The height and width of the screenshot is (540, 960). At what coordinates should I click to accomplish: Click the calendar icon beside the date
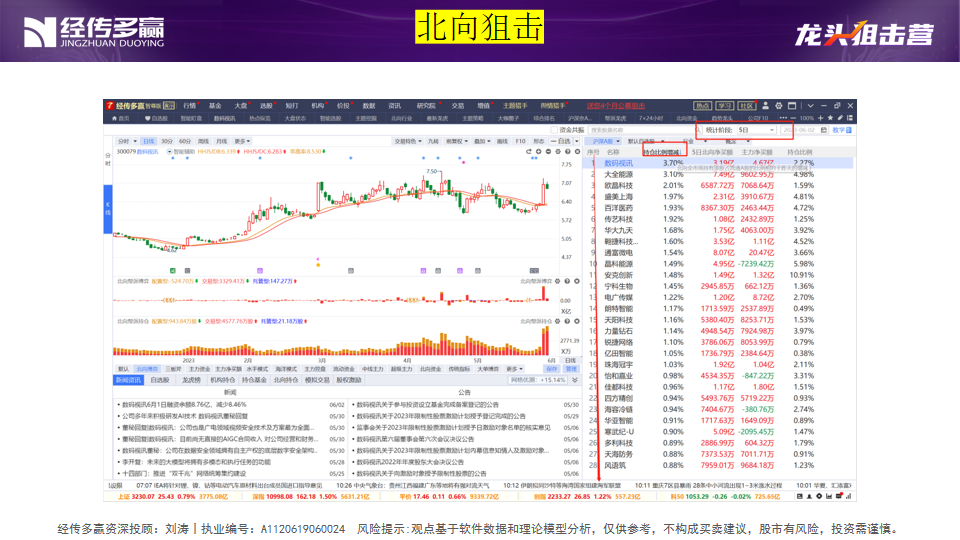coord(823,130)
